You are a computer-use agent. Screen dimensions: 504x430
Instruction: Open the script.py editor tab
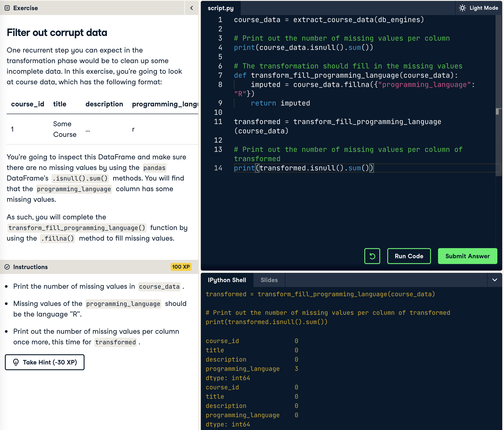[x=220, y=8]
